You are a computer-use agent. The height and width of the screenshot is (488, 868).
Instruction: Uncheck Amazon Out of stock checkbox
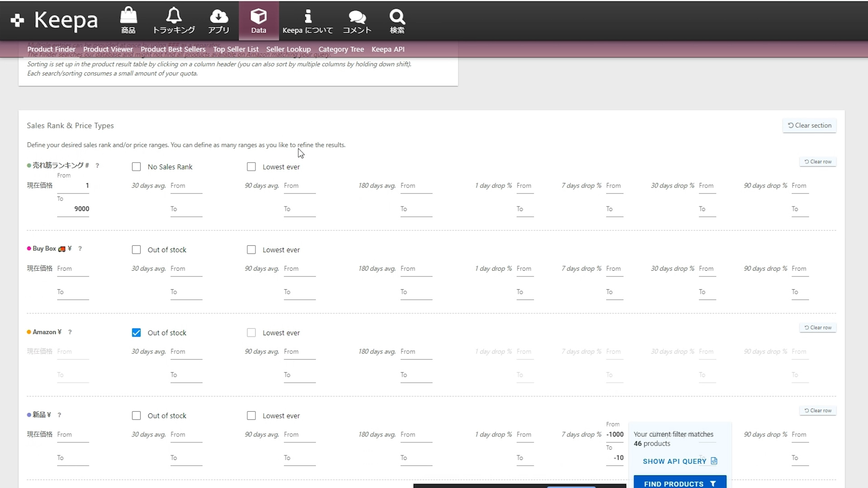pos(136,333)
